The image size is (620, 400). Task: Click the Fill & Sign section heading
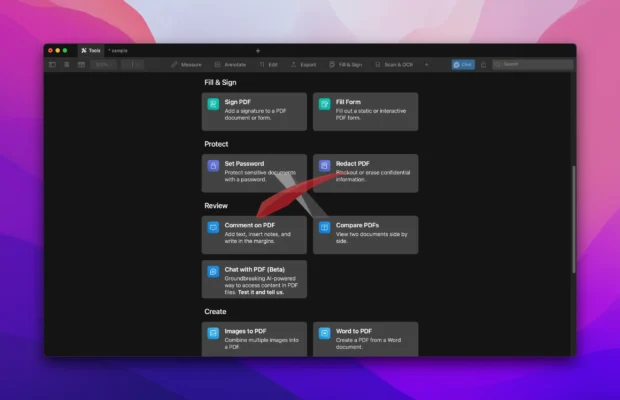point(220,82)
